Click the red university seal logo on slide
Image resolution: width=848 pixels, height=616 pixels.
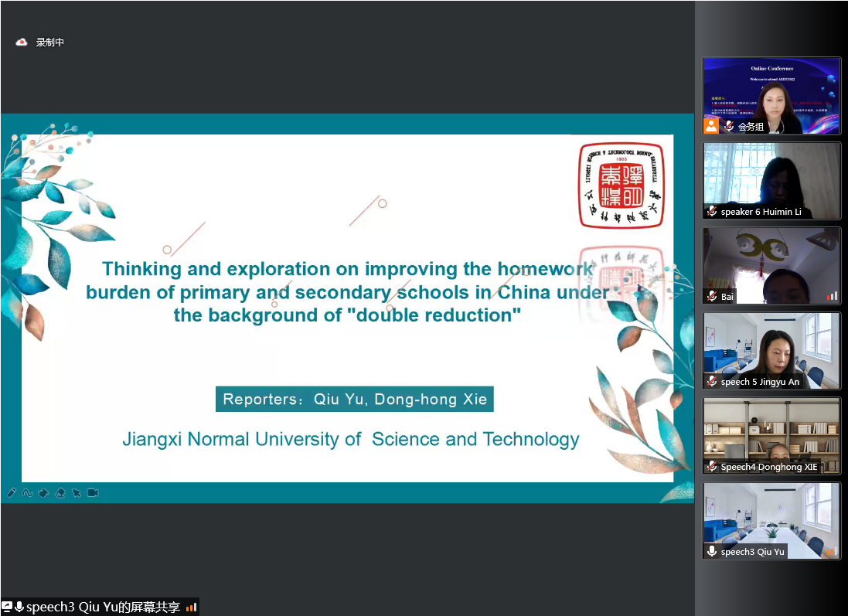click(x=622, y=185)
